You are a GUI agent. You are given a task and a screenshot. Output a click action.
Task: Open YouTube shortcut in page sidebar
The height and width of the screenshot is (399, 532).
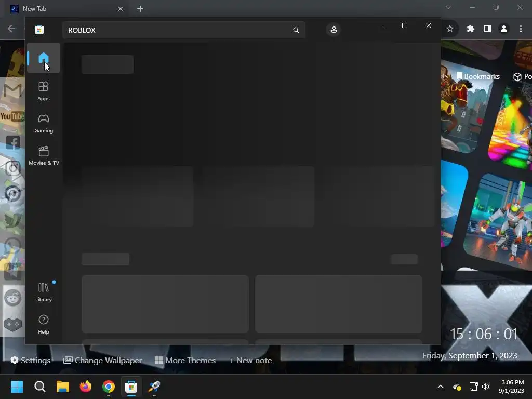(x=12, y=116)
